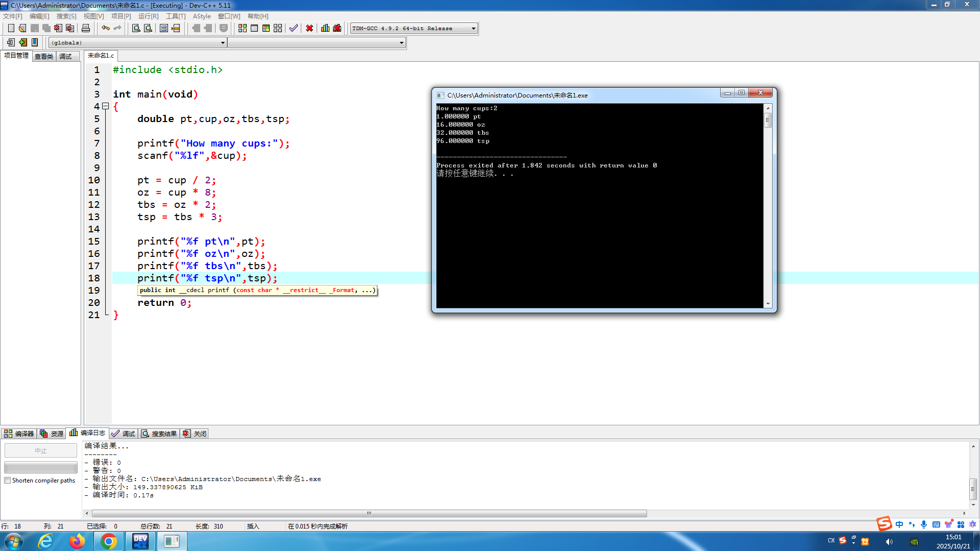This screenshot has width=980, height=551.
Task: Open the 工具[T] menu
Action: (176, 16)
